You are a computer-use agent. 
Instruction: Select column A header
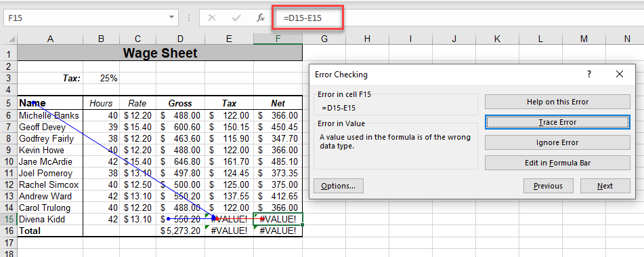[x=50, y=39]
